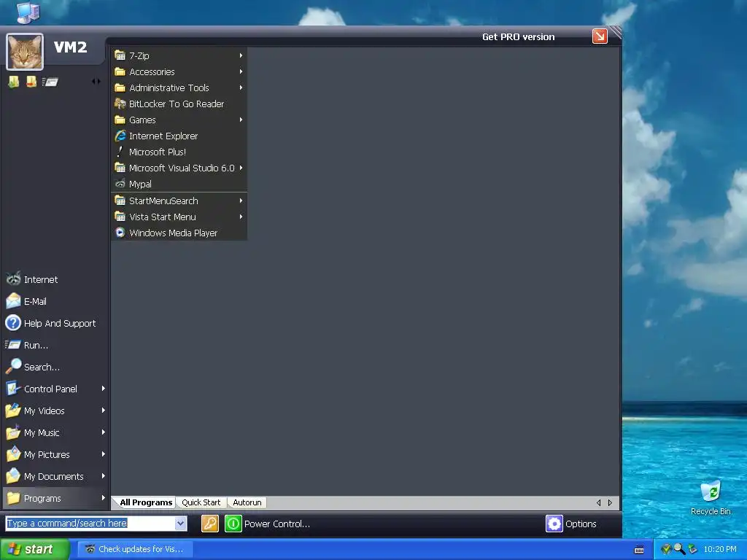Click the My Computer icon on the desktop
The height and width of the screenshot is (560, 747).
(x=28, y=12)
